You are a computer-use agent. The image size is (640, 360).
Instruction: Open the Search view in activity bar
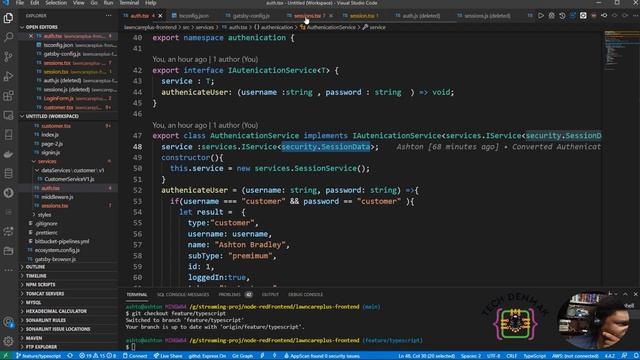(8, 37)
